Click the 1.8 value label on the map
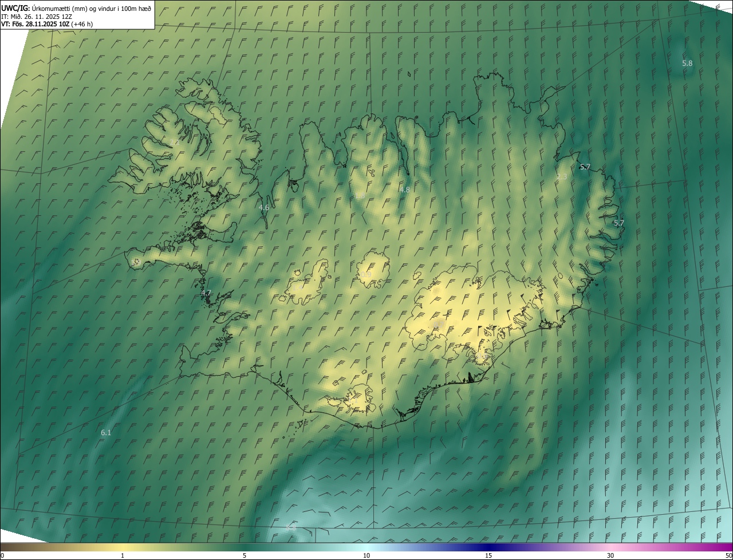Image resolution: width=733 pixels, height=560 pixels. pyautogui.click(x=360, y=196)
